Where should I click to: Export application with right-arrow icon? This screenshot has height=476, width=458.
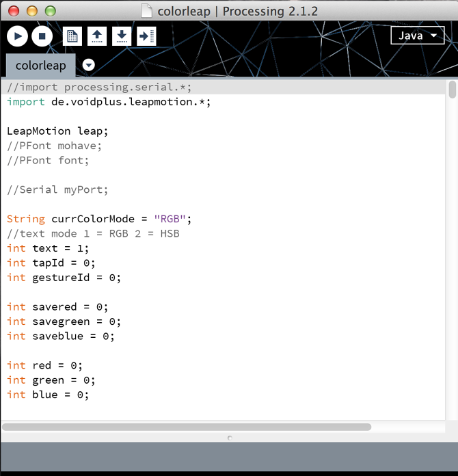coord(146,36)
